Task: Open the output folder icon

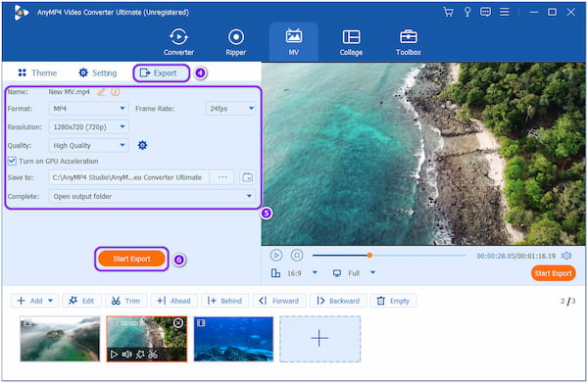Action: coord(248,177)
